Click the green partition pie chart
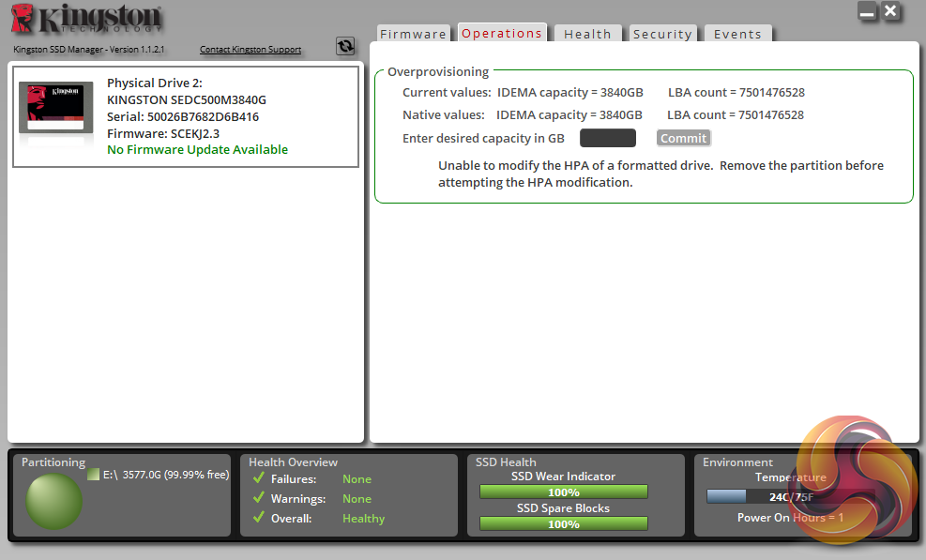 pyautogui.click(x=53, y=501)
